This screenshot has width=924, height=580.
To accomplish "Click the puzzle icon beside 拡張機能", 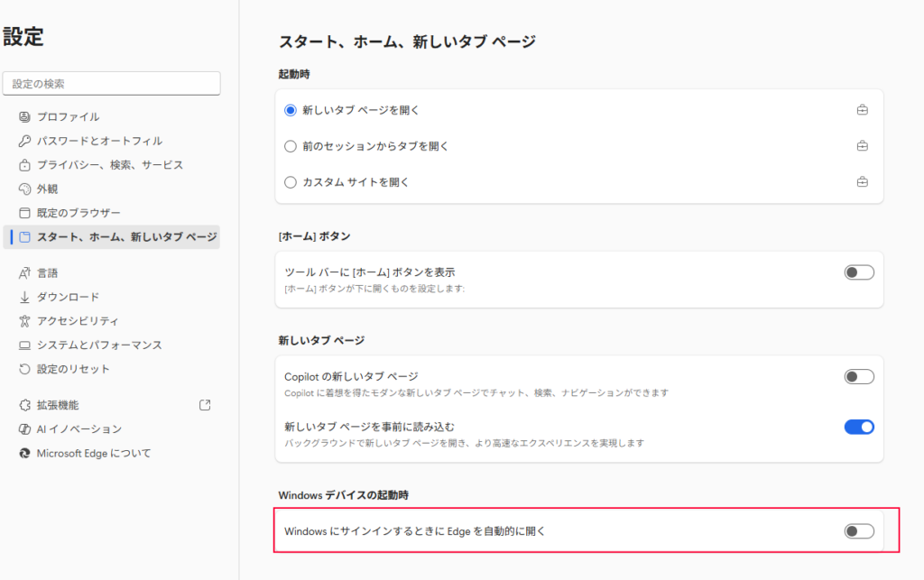I will 24,405.
